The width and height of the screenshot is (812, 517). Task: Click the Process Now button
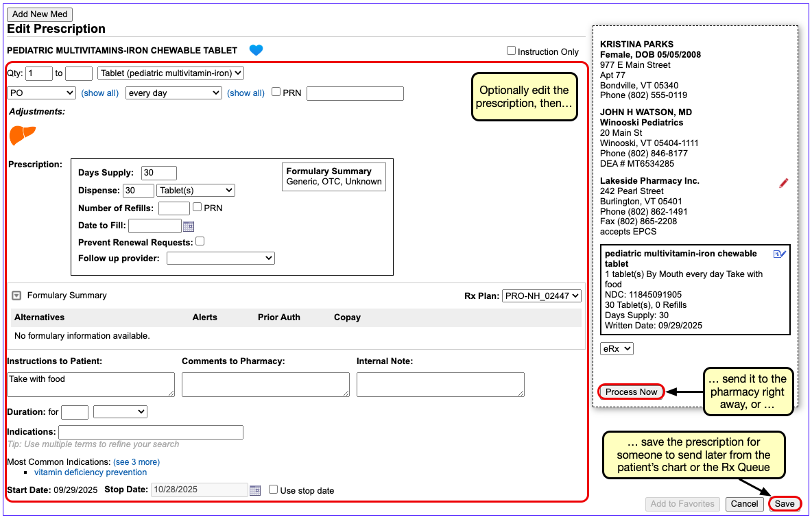(x=631, y=392)
